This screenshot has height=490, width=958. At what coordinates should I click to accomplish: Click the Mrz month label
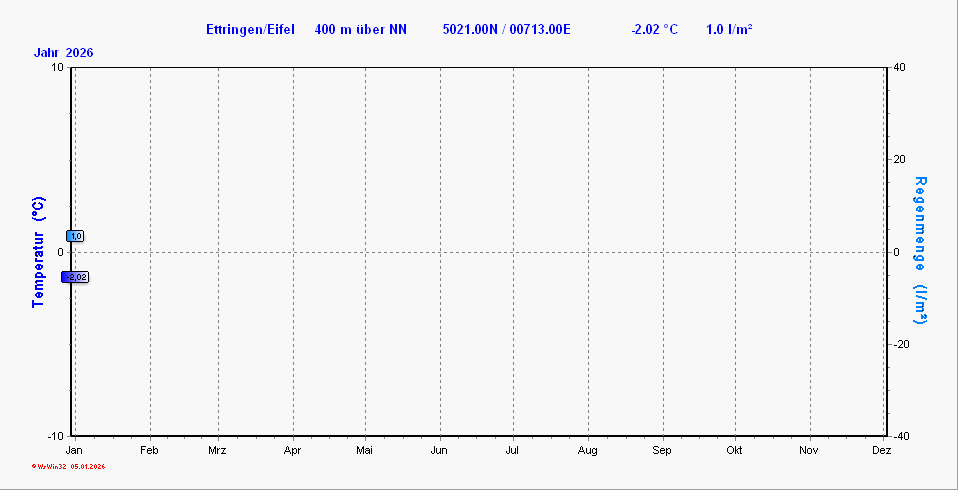[218, 451]
